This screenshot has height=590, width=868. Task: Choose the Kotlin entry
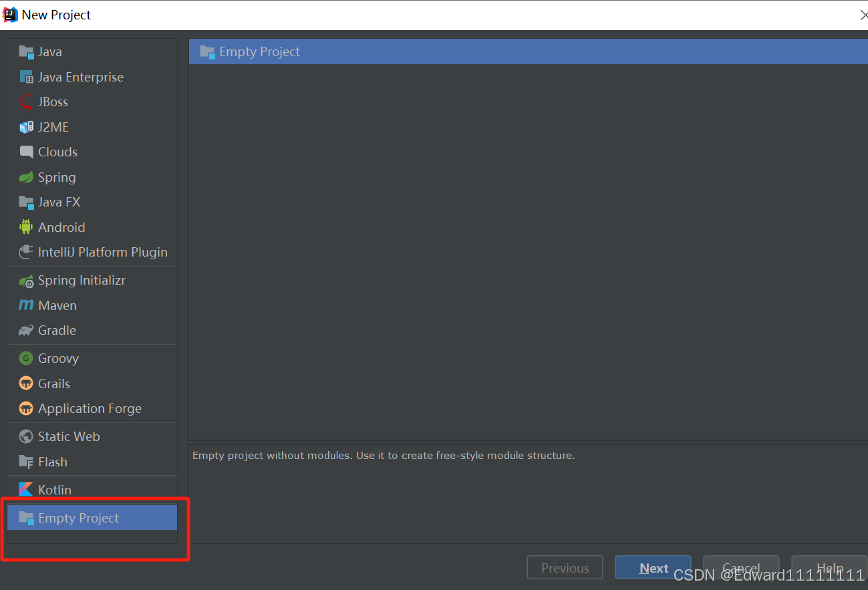tap(92, 490)
